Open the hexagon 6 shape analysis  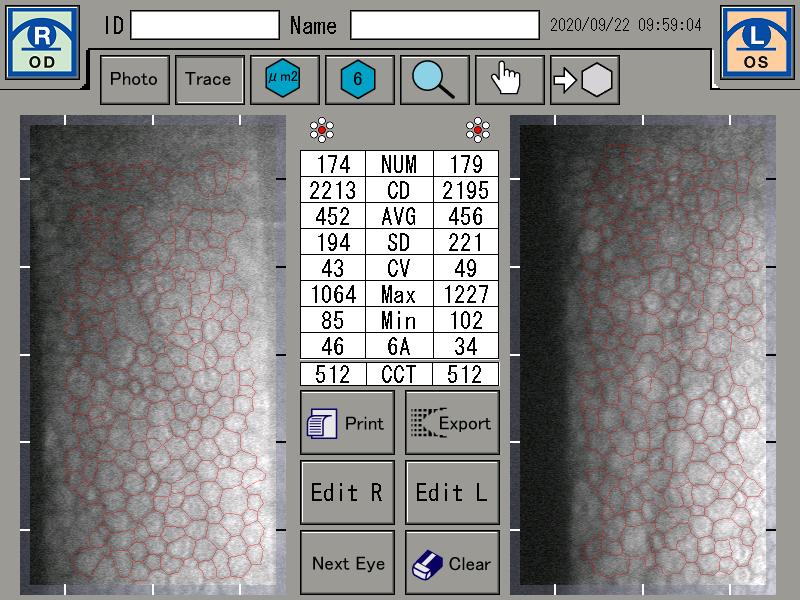point(360,80)
